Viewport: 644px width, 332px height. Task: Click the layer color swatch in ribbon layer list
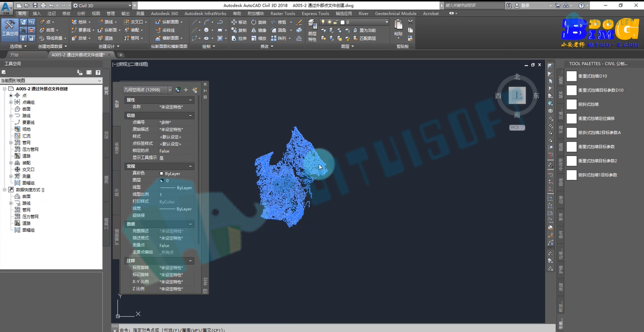[x=342, y=22]
